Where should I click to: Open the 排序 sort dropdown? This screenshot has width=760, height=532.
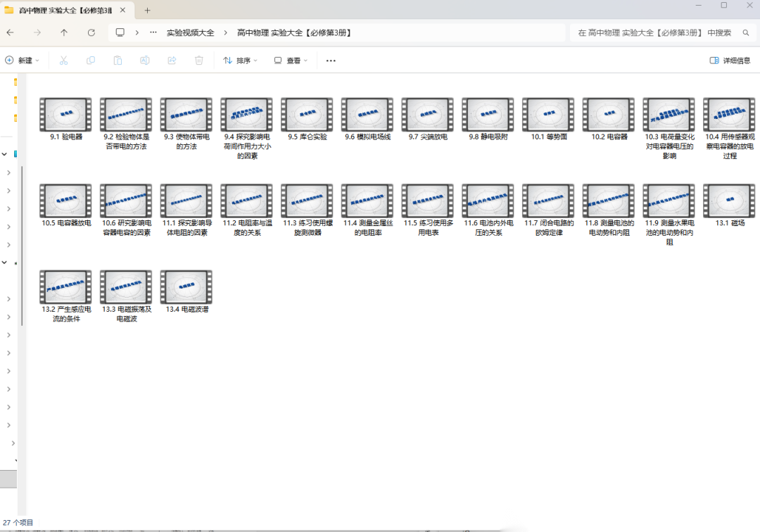[x=241, y=61]
